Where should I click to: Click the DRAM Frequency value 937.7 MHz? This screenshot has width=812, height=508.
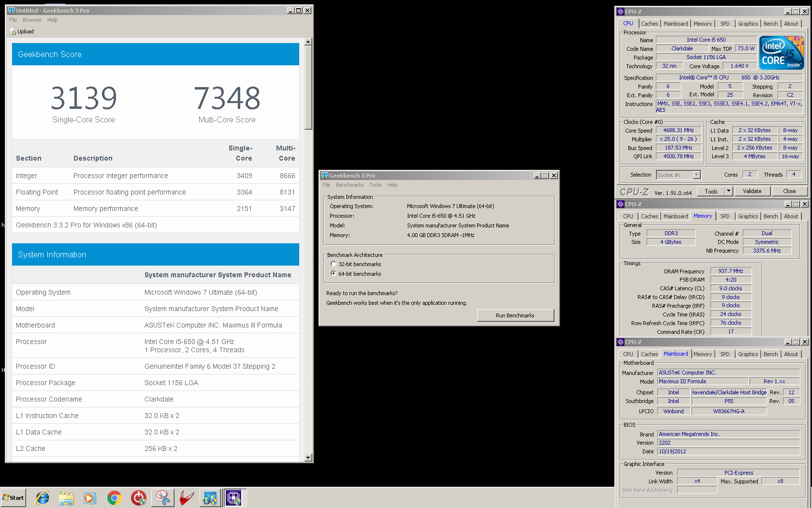click(x=730, y=271)
